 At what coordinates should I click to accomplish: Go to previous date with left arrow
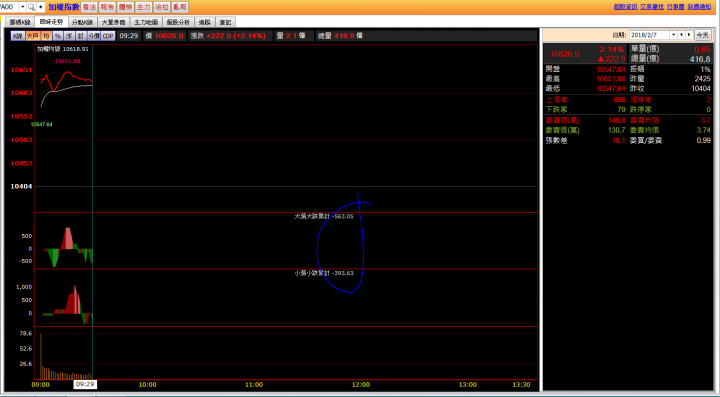pos(681,35)
